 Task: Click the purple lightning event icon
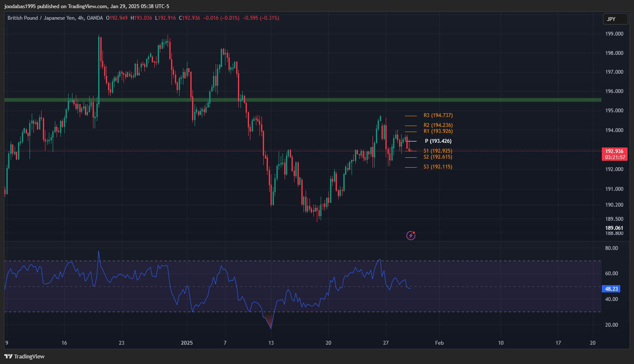point(411,235)
